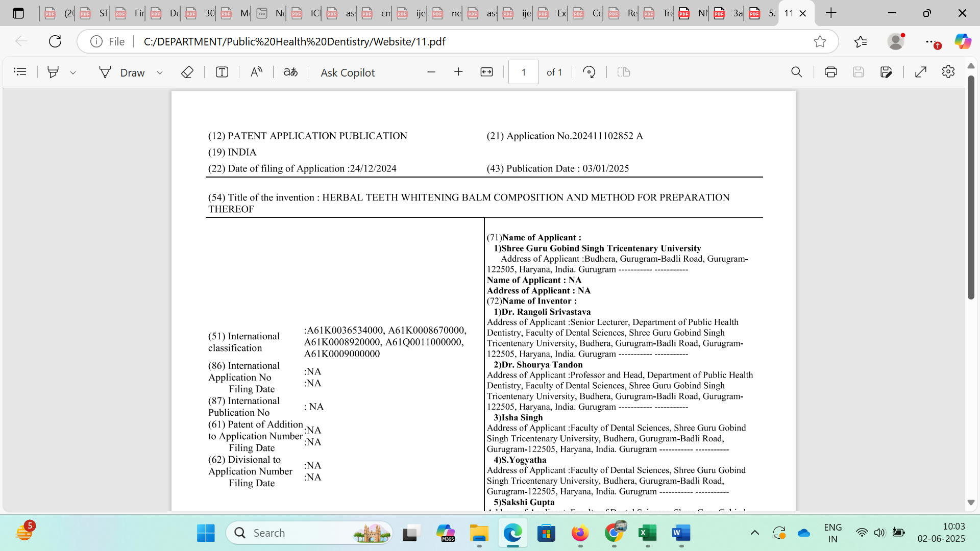Image resolution: width=980 pixels, height=551 pixels.
Task: Enter full screen mode
Action: (x=921, y=72)
